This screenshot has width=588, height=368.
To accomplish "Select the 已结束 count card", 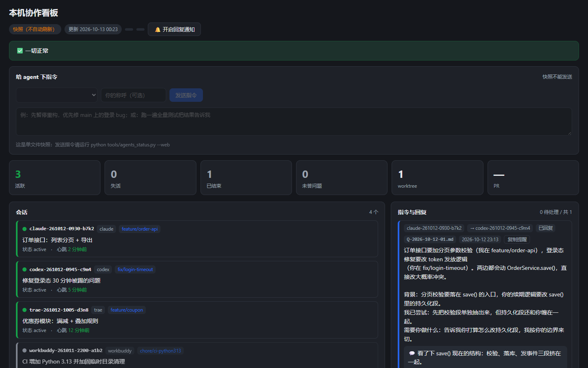I will click(x=246, y=178).
